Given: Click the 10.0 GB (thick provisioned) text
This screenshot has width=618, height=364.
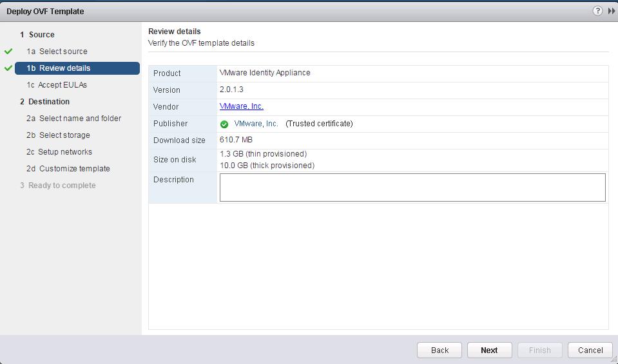Looking at the screenshot, I should point(267,166).
